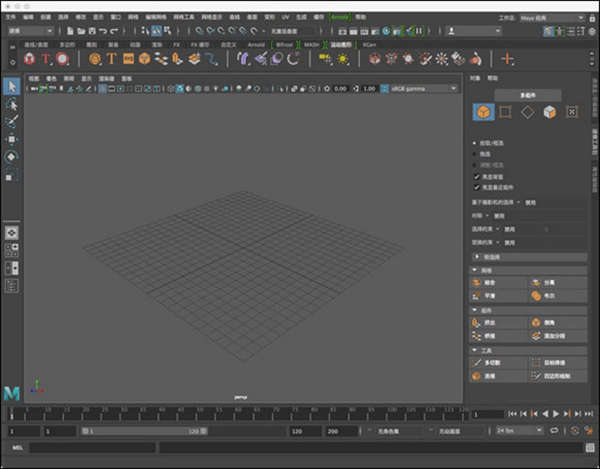
Task: Activate the Lasso selection tool
Action: 12,104
